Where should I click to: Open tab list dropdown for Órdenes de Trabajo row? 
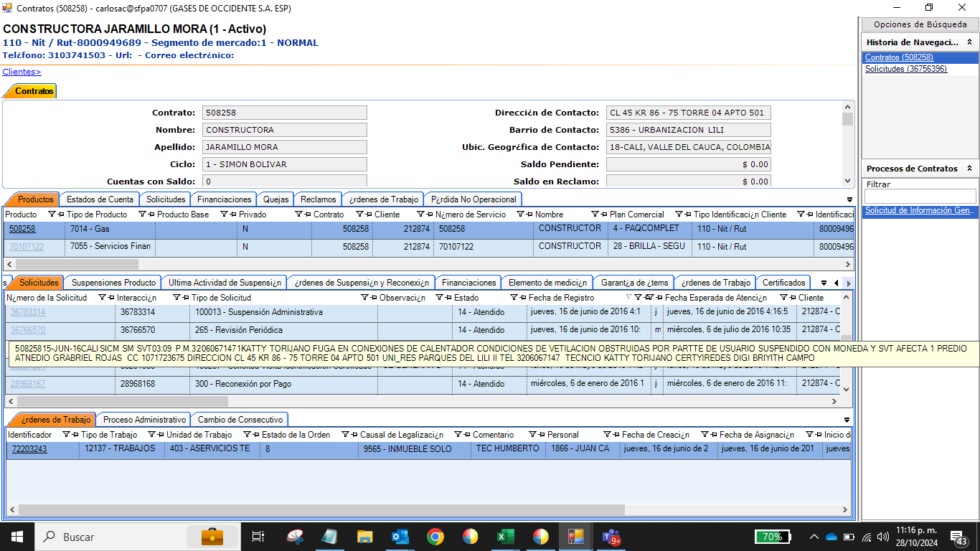pos(847,420)
